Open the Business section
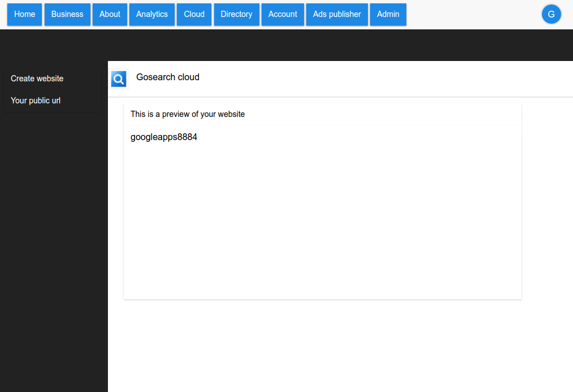 click(x=67, y=14)
